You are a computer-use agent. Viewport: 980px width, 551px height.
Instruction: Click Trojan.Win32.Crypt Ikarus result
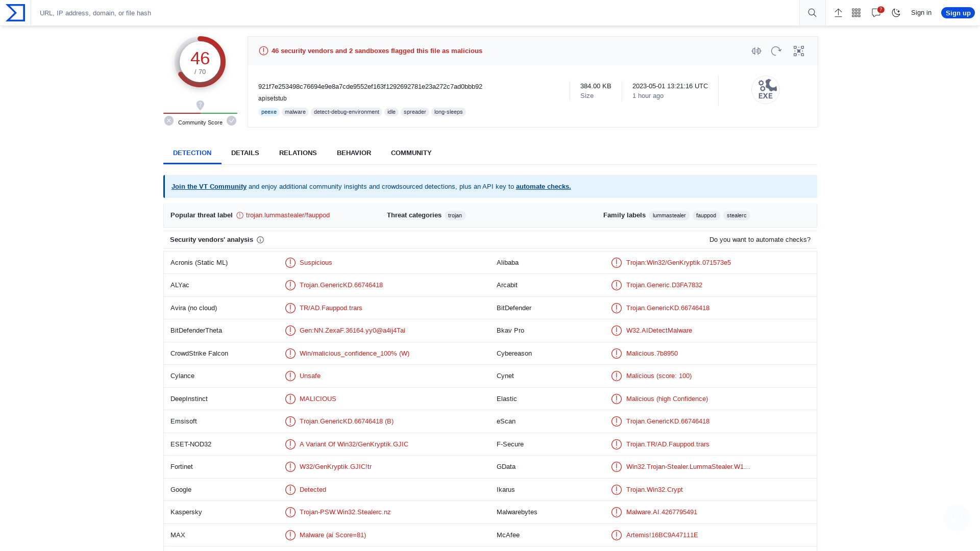[x=654, y=490]
